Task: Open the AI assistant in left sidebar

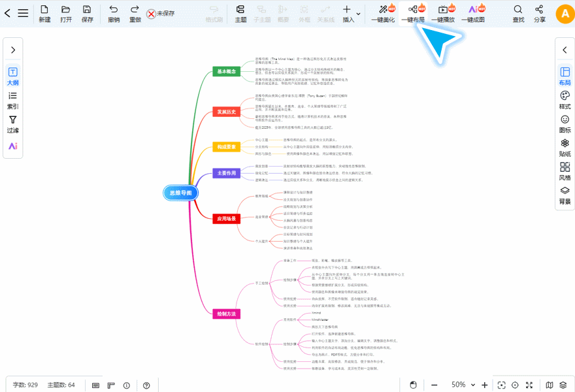Action: click(x=13, y=146)
